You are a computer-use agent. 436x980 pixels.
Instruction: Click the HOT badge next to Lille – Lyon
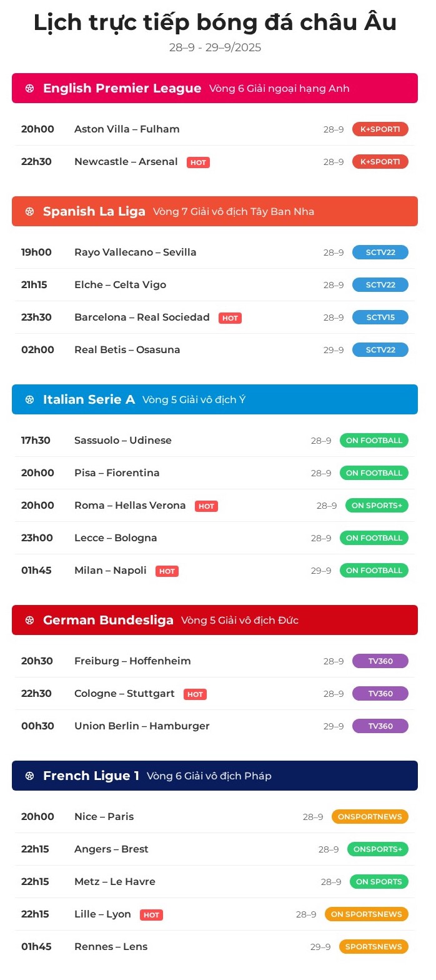point(151,915)
